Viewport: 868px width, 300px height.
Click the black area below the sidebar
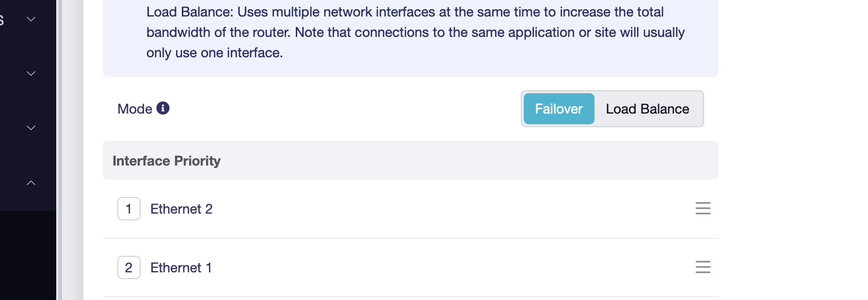[x=28, y=255]
